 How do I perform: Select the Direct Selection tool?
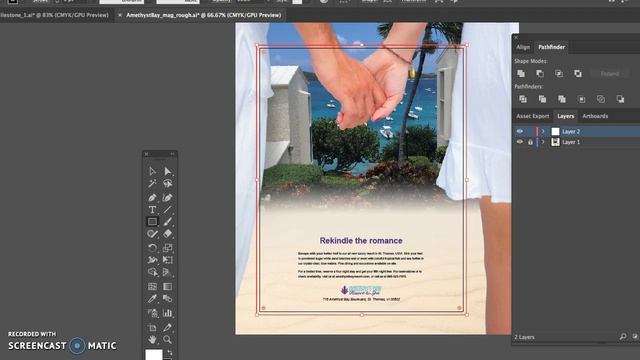pos(167,171)
